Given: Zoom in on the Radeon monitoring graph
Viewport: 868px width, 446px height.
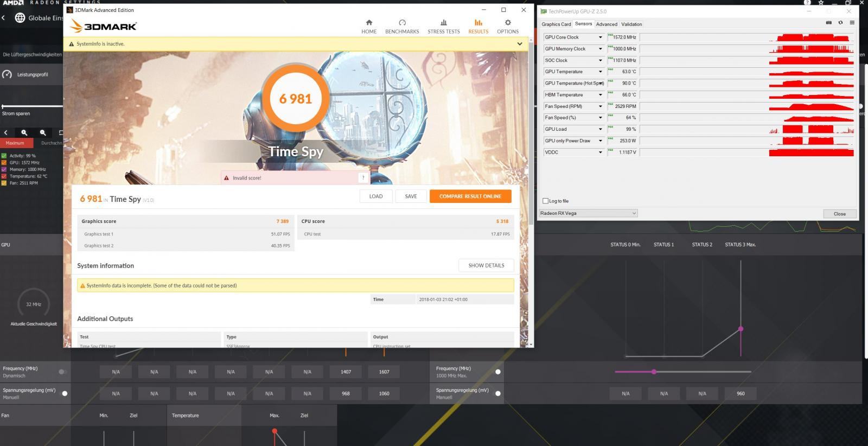Looking at the screenshot, I should pos(24,132).
